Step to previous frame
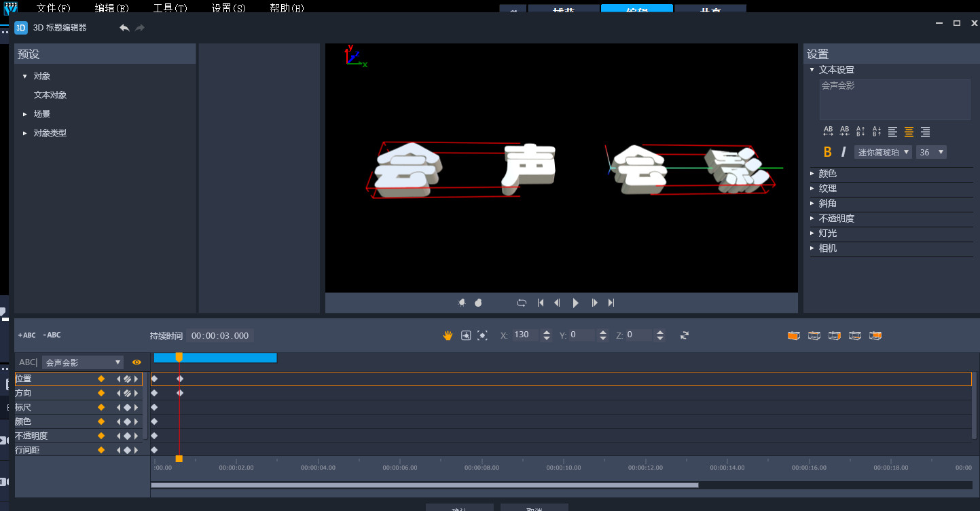The height and width of the screenshot is (511, 980). tap(558, 303)
